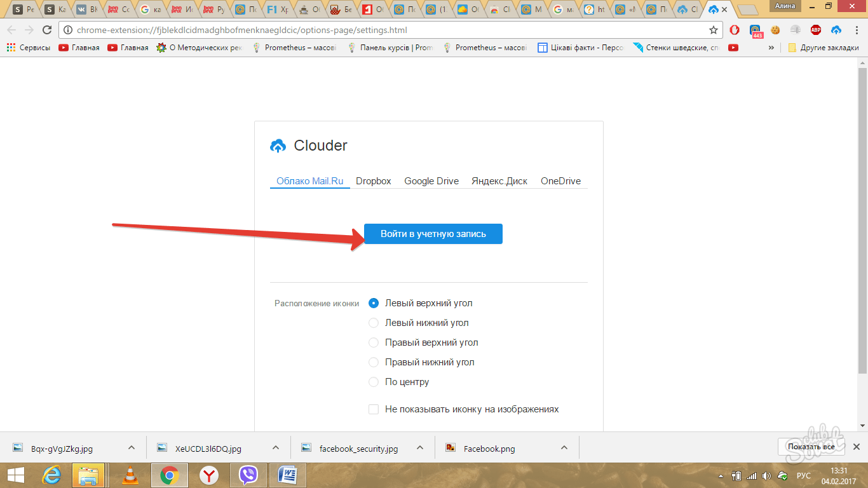The image size is (868, 488).
Task: Expand options for Bqx-gVgJZkg.jpg download
Action: pyautogui.click(x=131, y=447)
